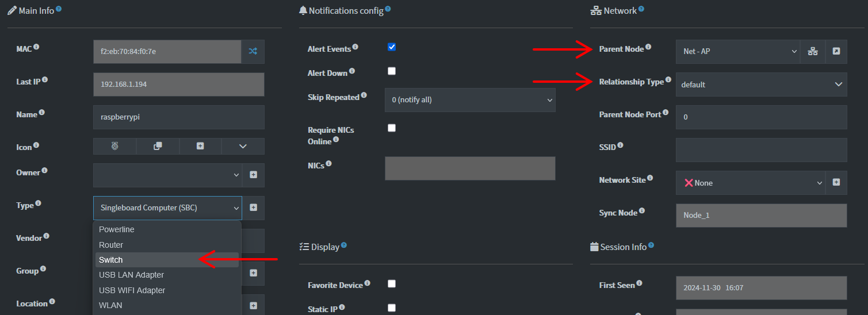Mark the Favorite Device checkbox
This screenshot has width=868, height=315.
392,283
